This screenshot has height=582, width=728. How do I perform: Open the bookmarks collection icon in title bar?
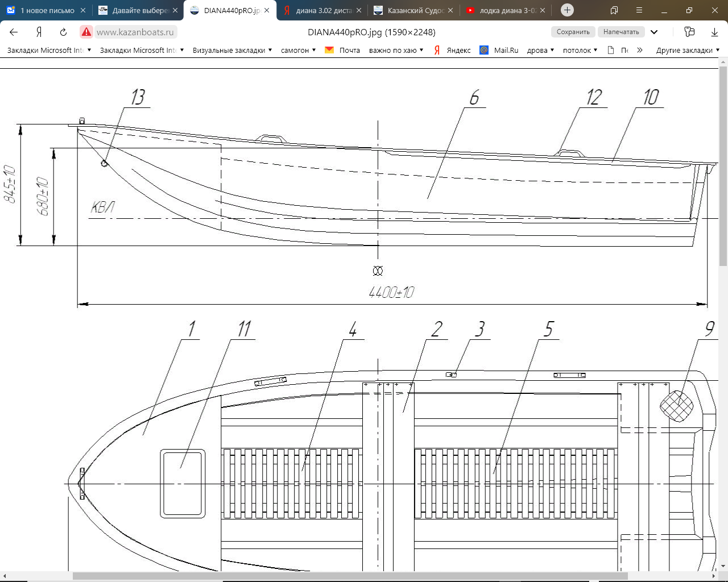(614, 10)
